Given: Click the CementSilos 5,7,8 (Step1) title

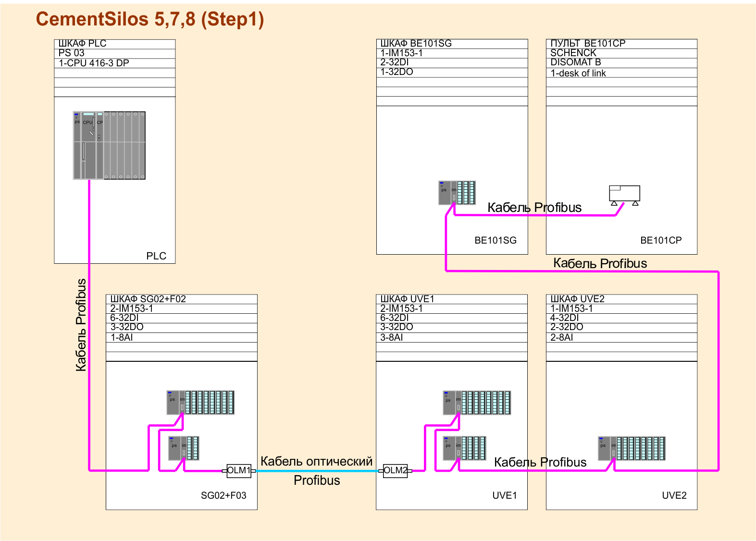Looking at the screenshot, I should point(150,19).
